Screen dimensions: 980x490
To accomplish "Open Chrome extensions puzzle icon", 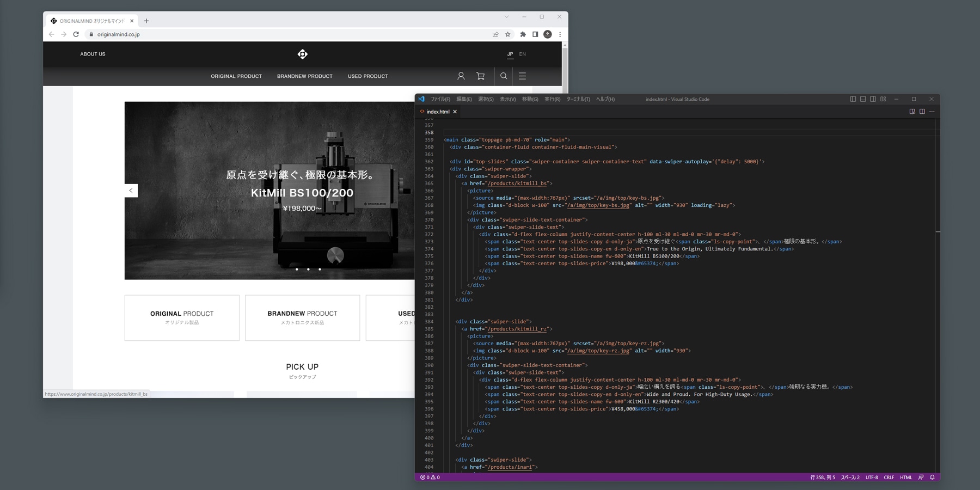I will (523, 34).
